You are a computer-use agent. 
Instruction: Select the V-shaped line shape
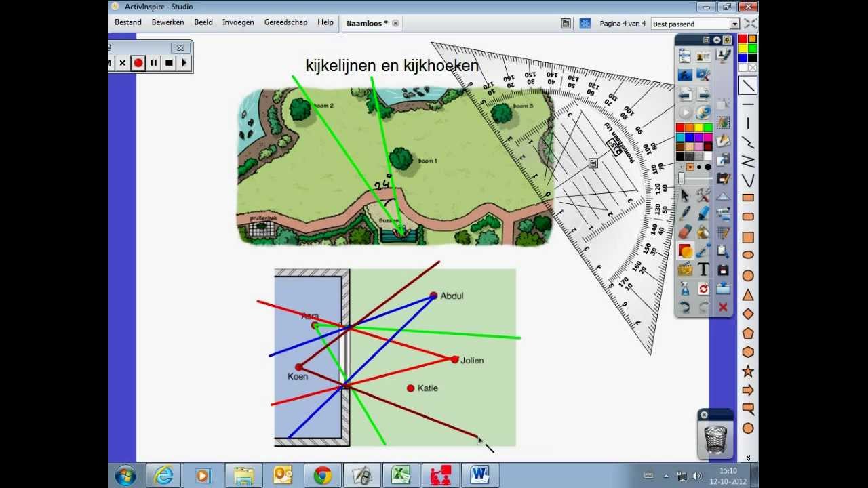pos(748,180)
